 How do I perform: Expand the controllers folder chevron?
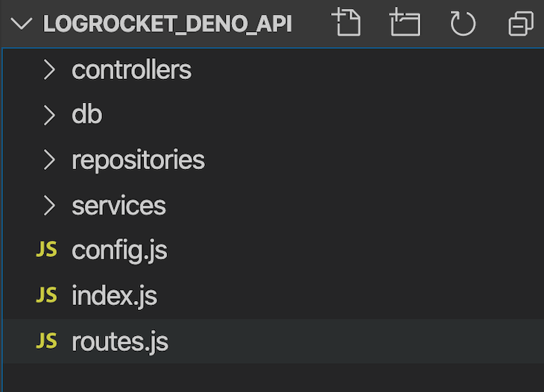click(x=49, y=69)
